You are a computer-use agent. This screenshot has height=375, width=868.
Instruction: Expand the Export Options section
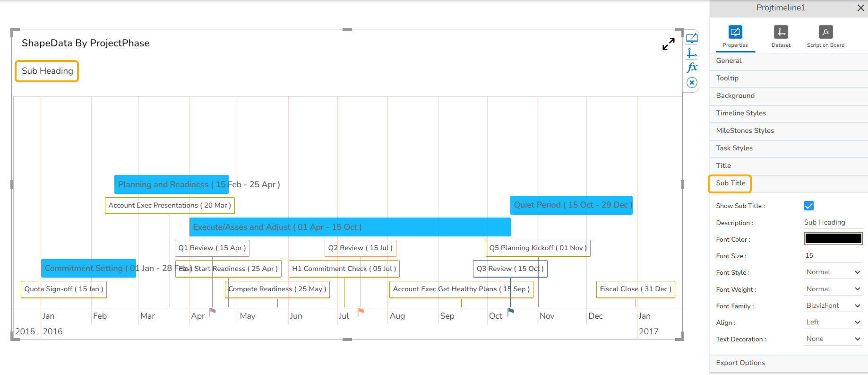pos(789,363)
